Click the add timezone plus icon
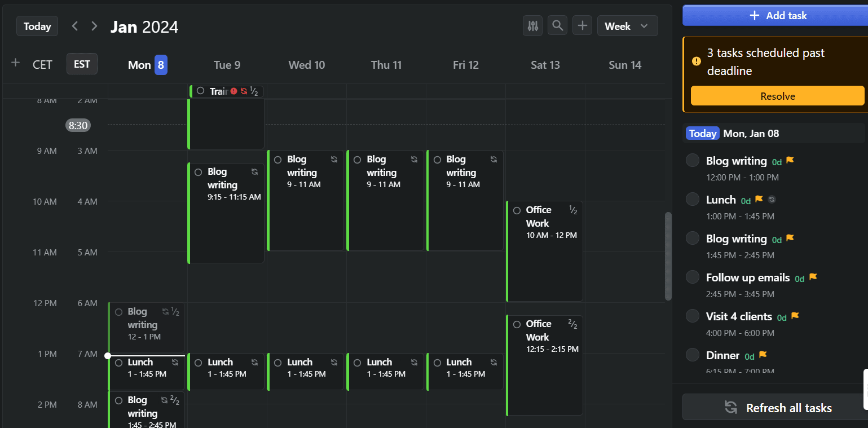This screenshot has width=868, height=428. click(x=16, y=63)
